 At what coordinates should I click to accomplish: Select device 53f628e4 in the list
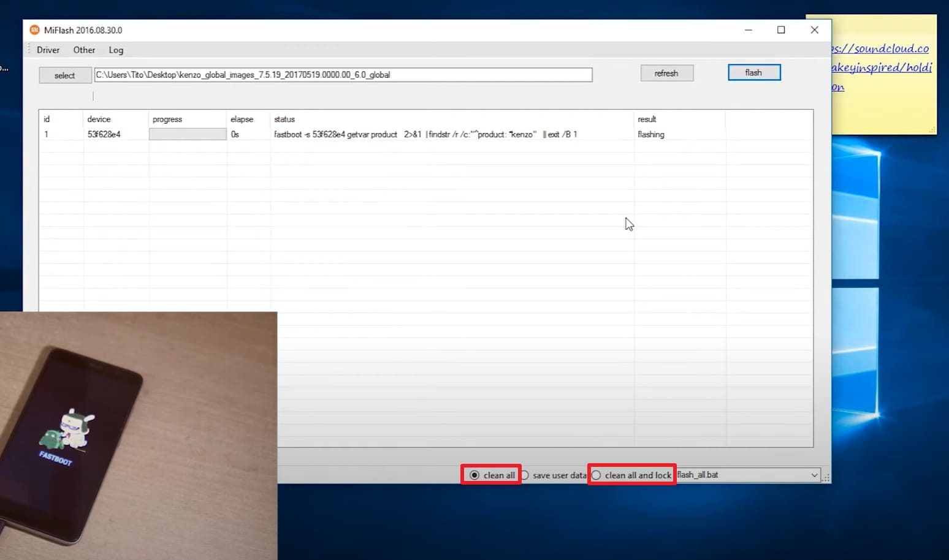pyautogui.click(x=104, y=134)
